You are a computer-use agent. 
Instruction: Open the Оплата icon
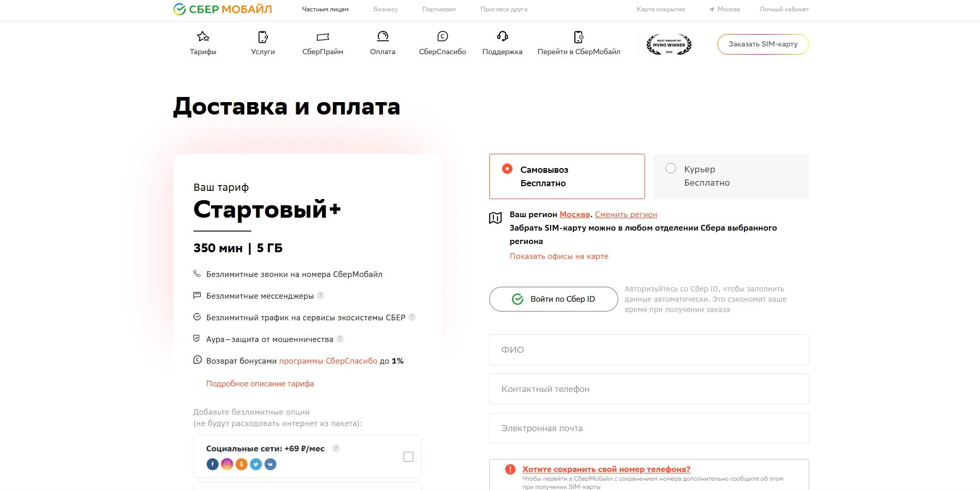(x=383, y=36)
